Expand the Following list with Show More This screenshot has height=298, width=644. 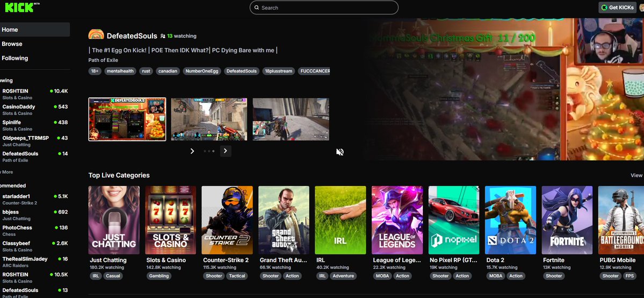pyautogui.click(x=6, y=172)
